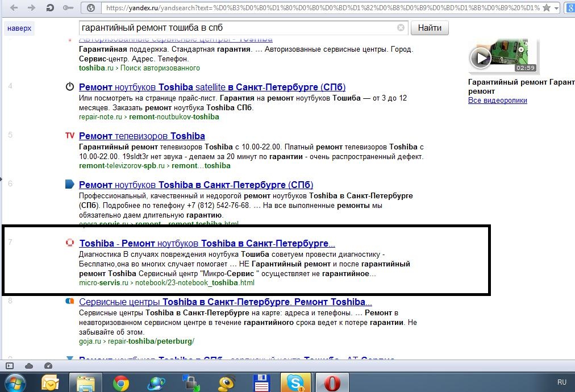Click the power favicon beside result 4
Screen dimensions: 575x392
coord(70,86)
